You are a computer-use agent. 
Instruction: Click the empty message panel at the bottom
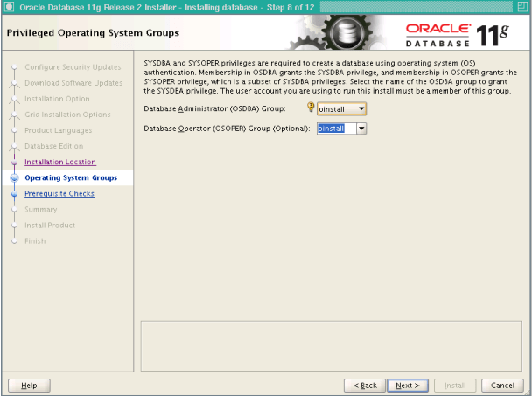click(331, 346)
